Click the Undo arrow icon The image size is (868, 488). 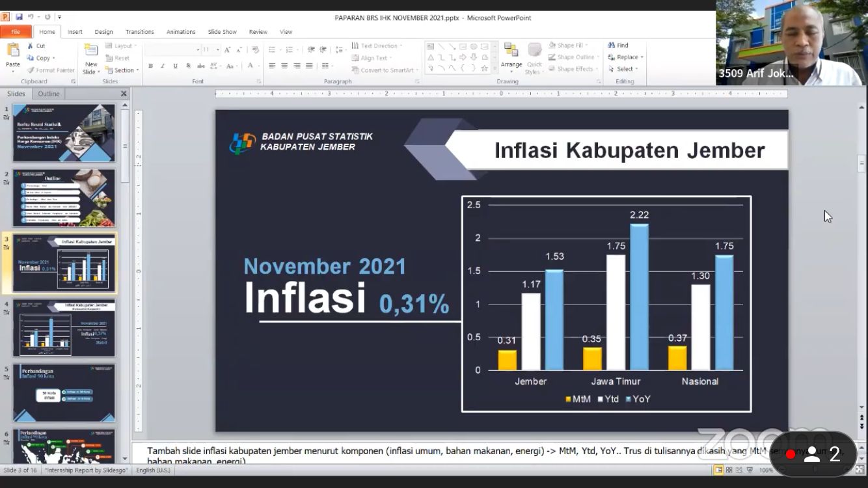tap(31, 17)
